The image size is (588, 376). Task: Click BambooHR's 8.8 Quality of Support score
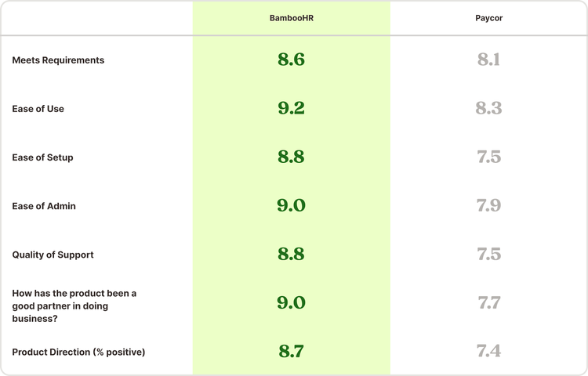[292, 255]
